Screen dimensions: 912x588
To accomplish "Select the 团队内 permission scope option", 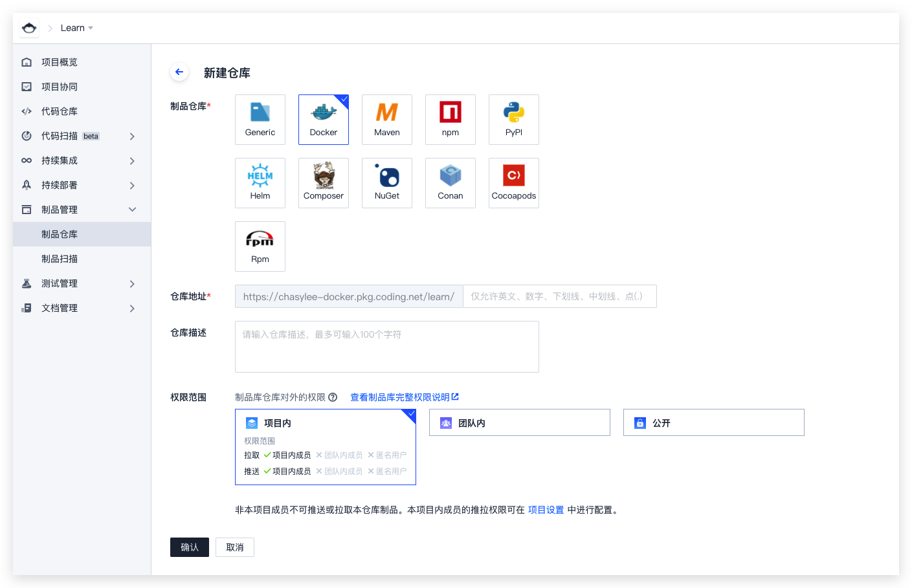I will pyautogui.click(x=519, y=422).
